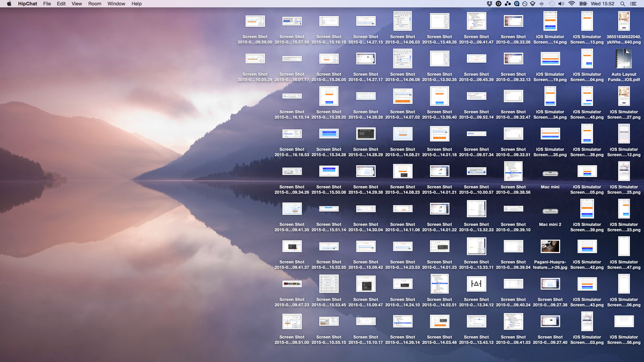Select the 38551838622040 ykiVhe...640.png file
The height and width of the screenshot is (362, 644).
[x=624, y=21]
